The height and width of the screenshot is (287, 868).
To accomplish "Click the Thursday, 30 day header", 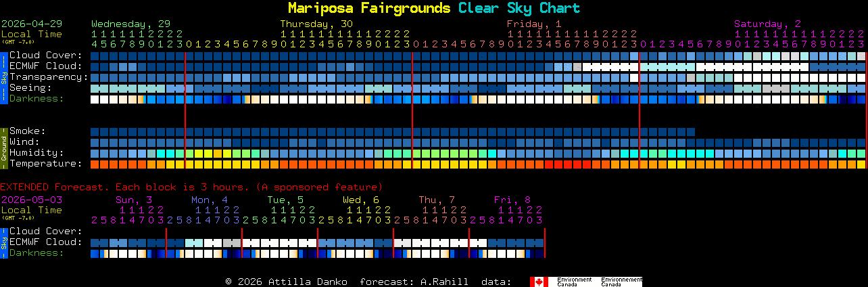I will [316, 24].
